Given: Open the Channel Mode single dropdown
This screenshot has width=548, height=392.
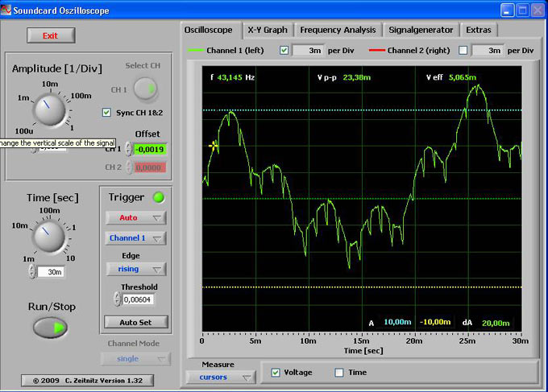Looking at the screenshot, I should click(135, 359).
